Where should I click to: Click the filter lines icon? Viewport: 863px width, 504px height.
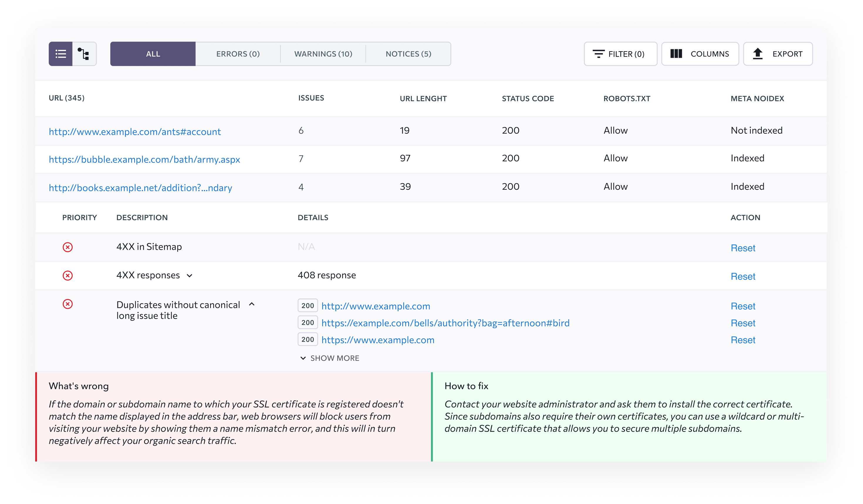coord(598,54)
